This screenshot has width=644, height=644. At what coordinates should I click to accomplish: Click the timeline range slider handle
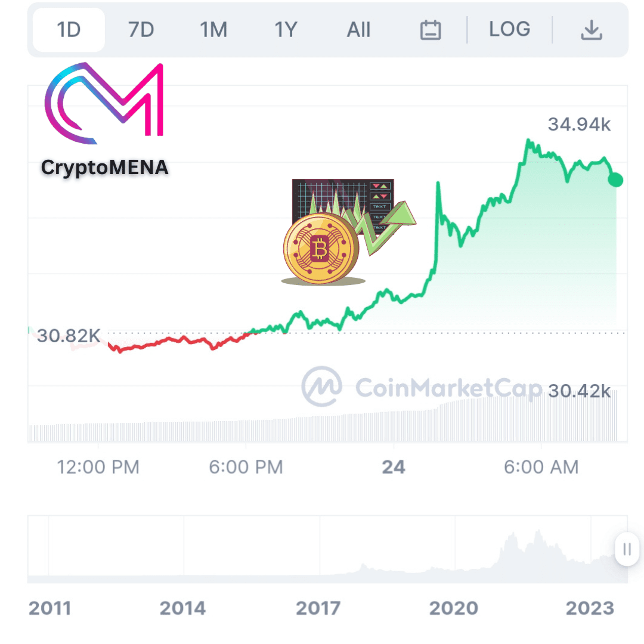coord(627,549)
